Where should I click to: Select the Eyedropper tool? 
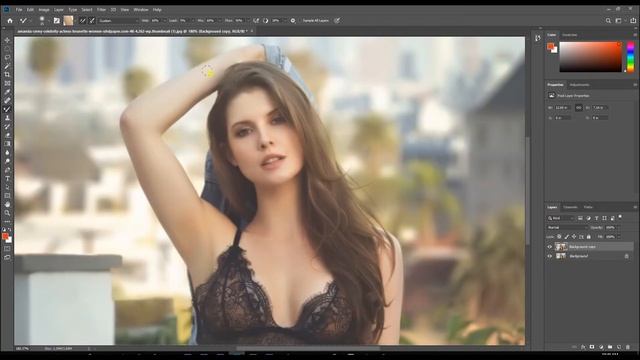[7, 92]
